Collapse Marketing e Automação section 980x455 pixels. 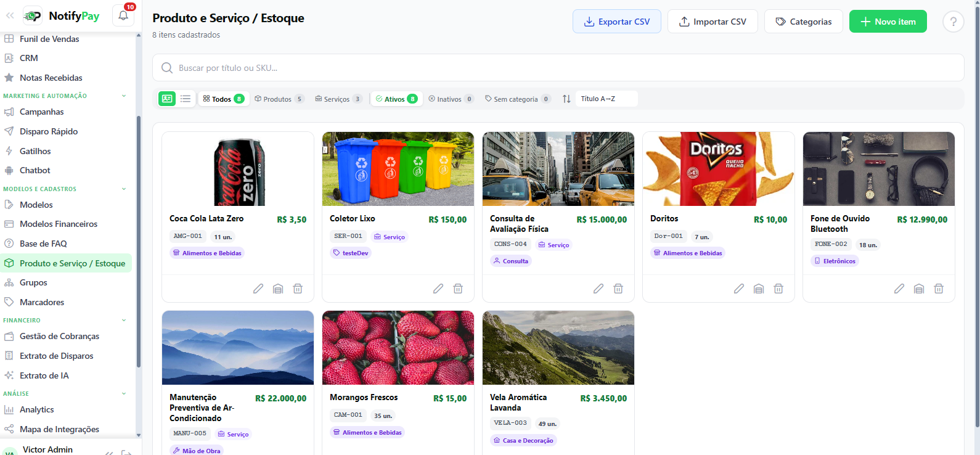tap(124, 96)
